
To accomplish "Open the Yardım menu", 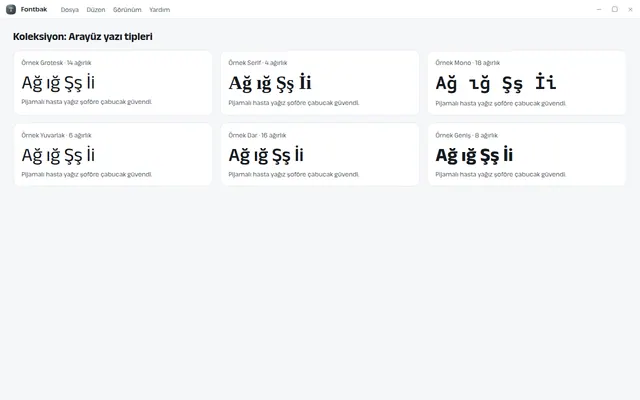I will 159,10.
